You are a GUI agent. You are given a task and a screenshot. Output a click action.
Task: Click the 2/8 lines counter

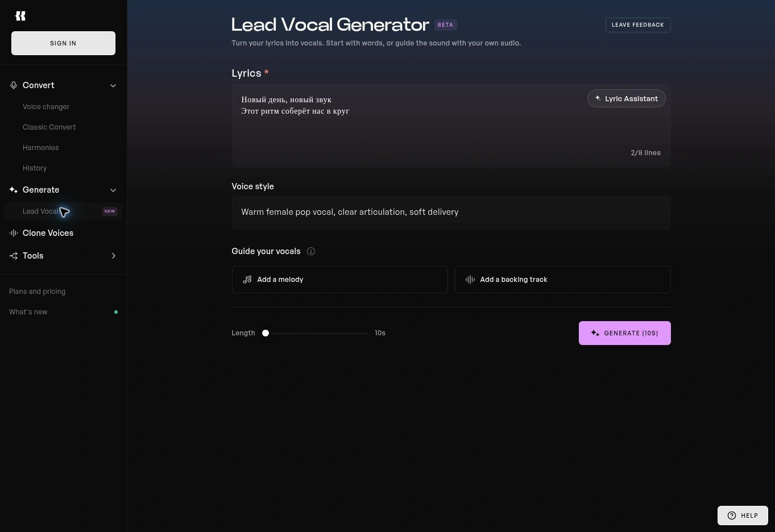pyautogui.click(x=645, y=153)
